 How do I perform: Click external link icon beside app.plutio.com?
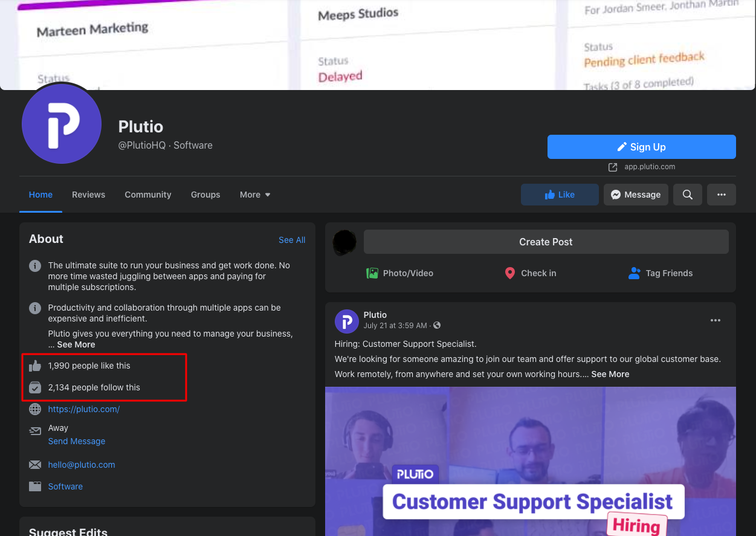(613, 167)
